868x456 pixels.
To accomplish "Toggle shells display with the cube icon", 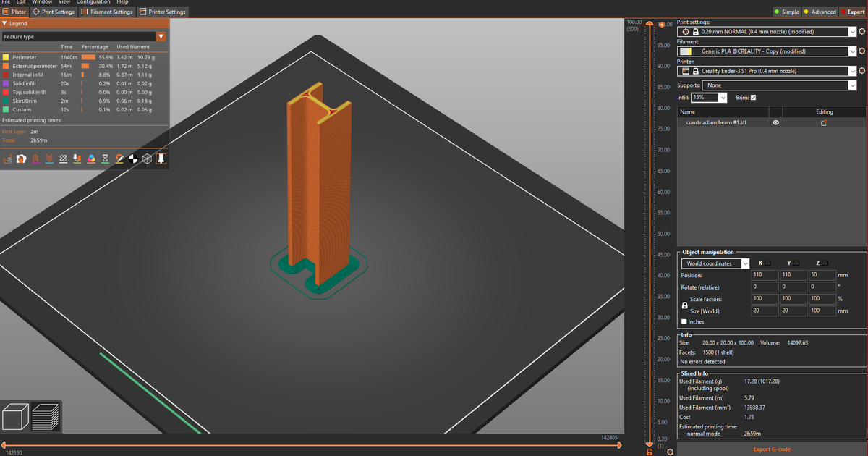I will [x=147, y=159].
